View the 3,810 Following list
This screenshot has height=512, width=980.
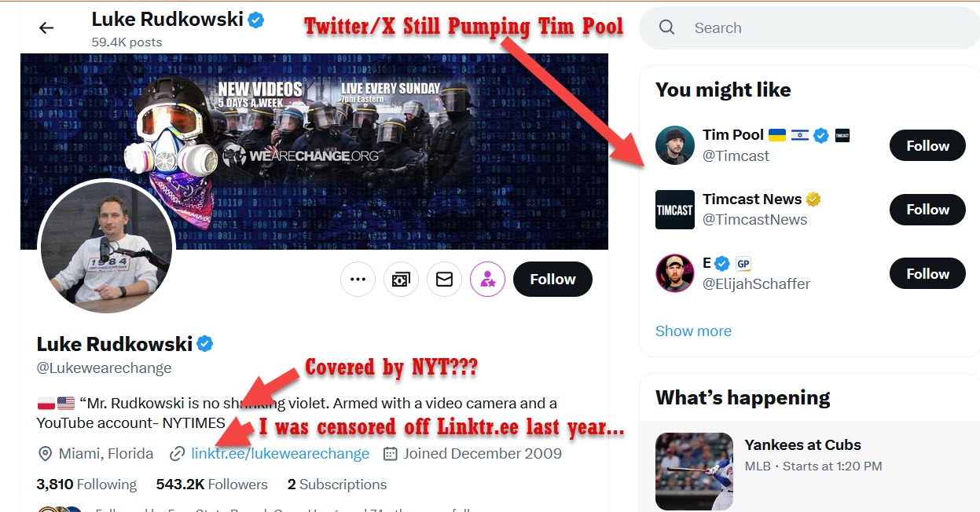86,485
